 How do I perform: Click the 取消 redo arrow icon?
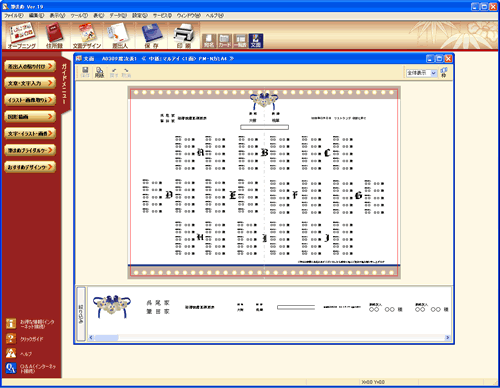pos(126,72)
